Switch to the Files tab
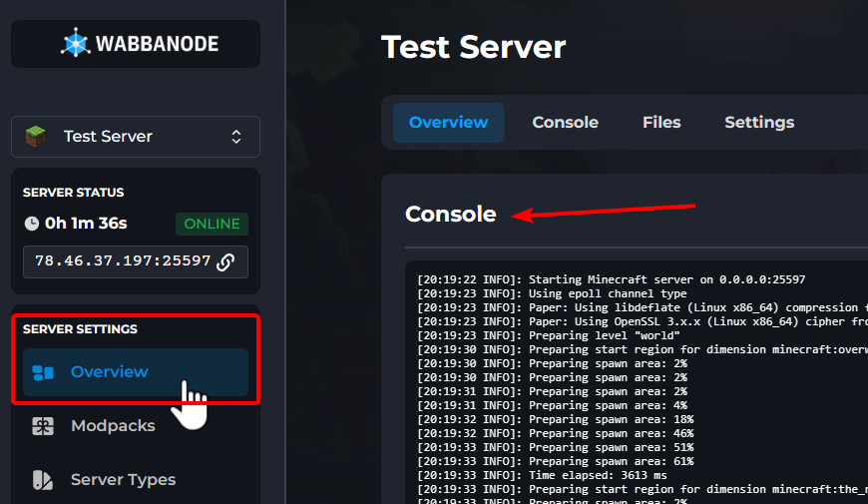The image size is (868, 504). (x=661, y=123)
